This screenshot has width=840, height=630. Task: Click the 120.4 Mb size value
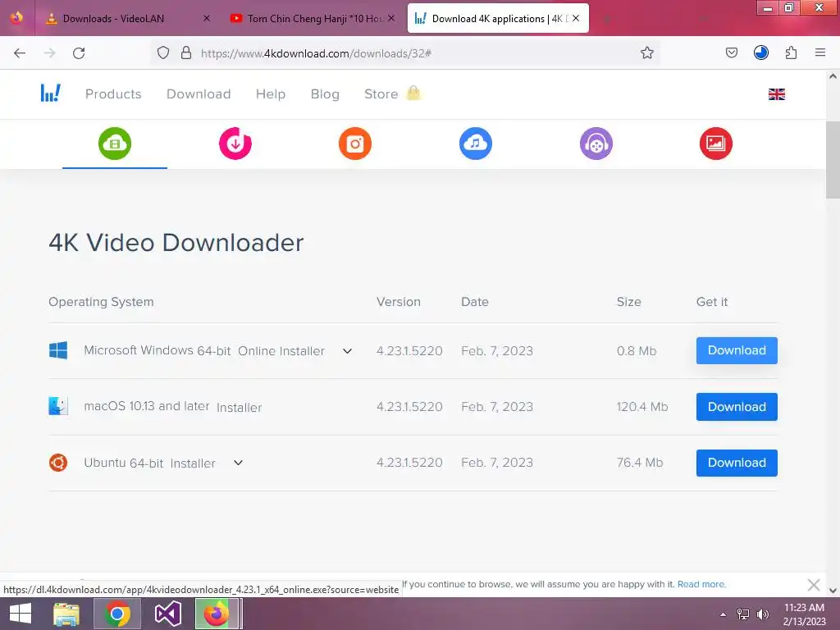coord(642,407)
